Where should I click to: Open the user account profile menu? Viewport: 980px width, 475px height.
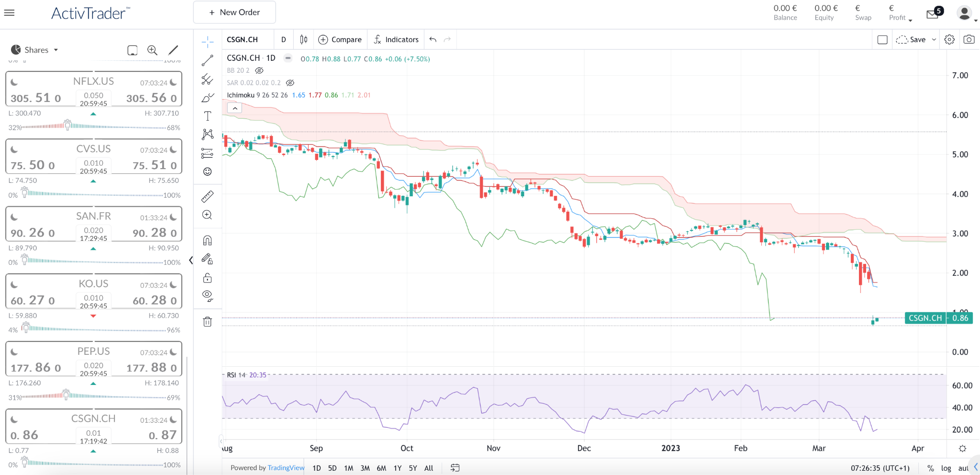pyautogui.click(x=966, y=13)
